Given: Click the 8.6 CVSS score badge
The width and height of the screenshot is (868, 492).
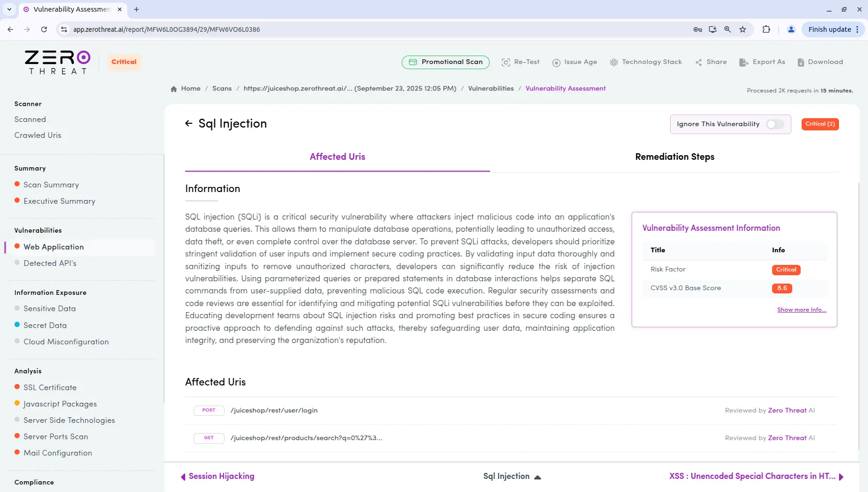Looking at the screenshot, I should click(x=782, y=288).
